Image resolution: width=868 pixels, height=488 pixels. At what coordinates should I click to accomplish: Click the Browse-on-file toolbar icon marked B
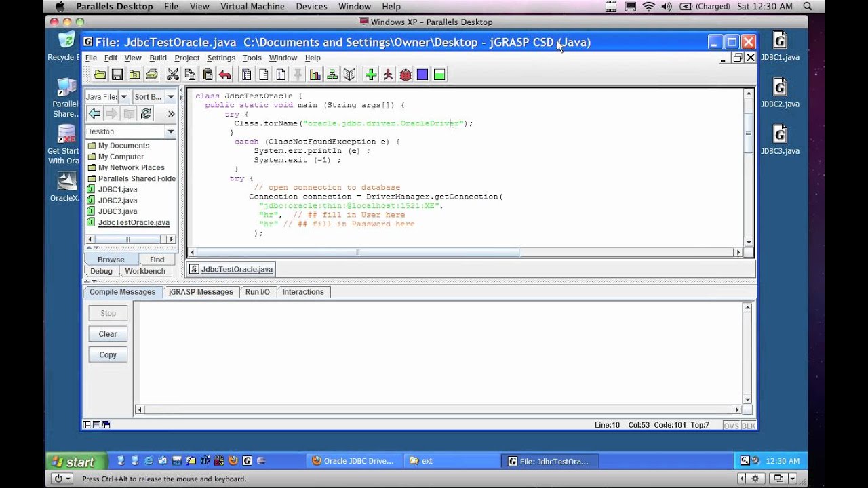pos(134,75)
